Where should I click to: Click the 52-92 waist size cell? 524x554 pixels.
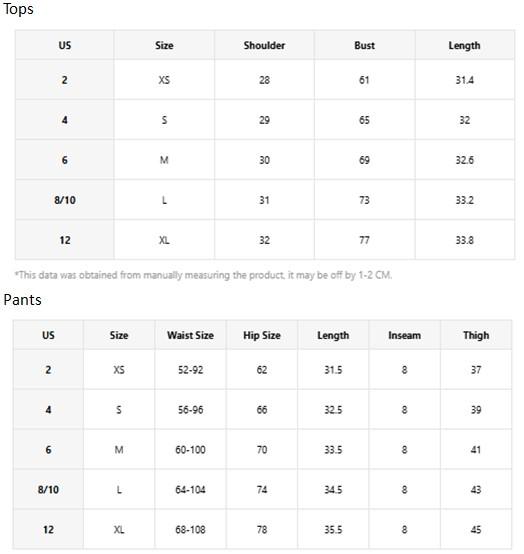[190, 370]
